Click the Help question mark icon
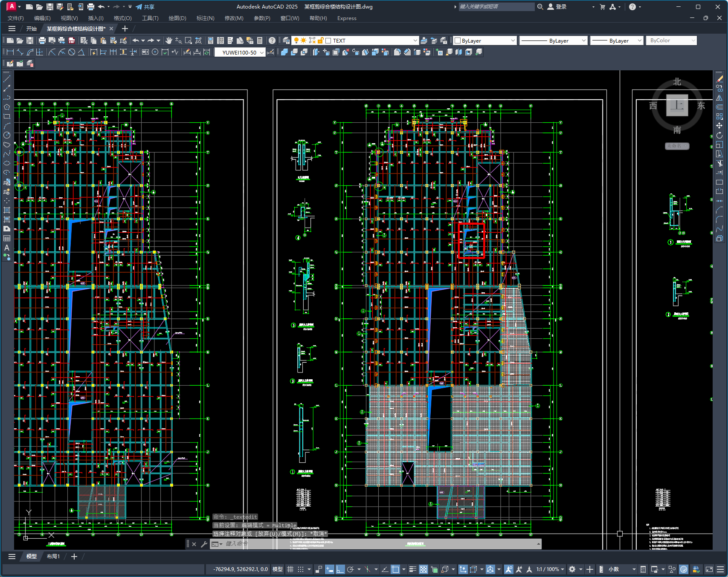This screenshot has width=728, height=577. click(272, 40)
